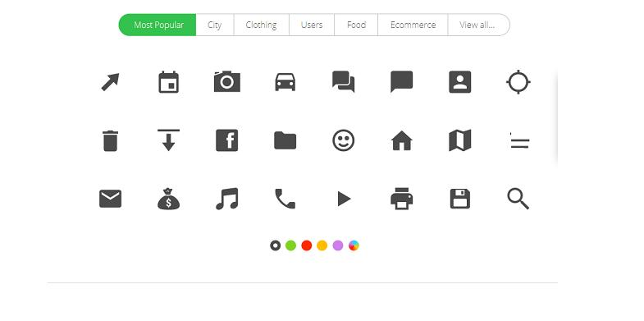The image size is (644, 321).
Task: Pick the purple color swatch
Action: pyautogui.click(x=338, y=245)
